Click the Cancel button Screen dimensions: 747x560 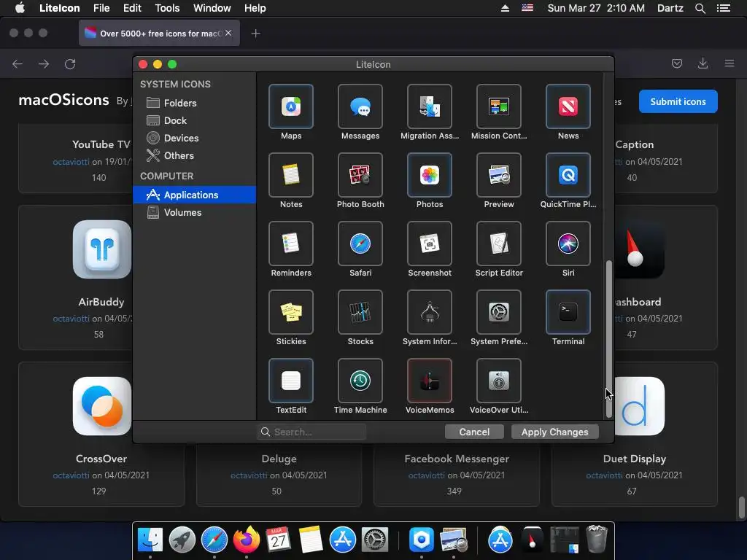click(474, 432)
